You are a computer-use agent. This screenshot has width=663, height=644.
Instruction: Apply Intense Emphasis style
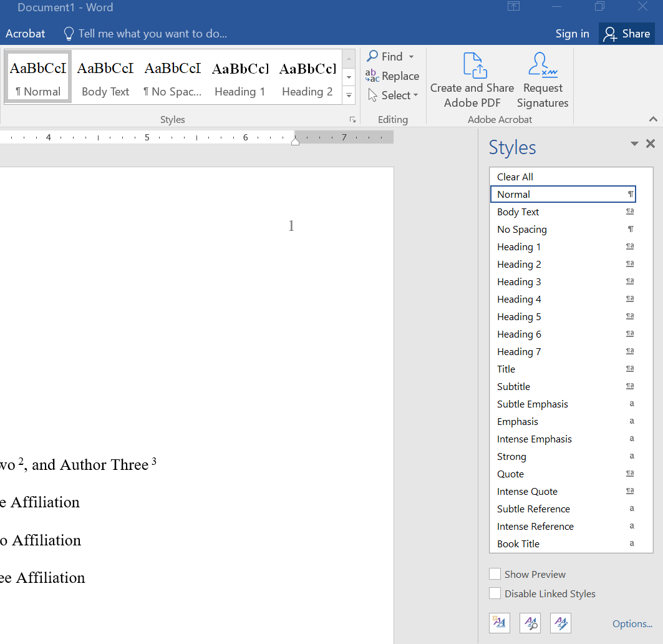563,439
